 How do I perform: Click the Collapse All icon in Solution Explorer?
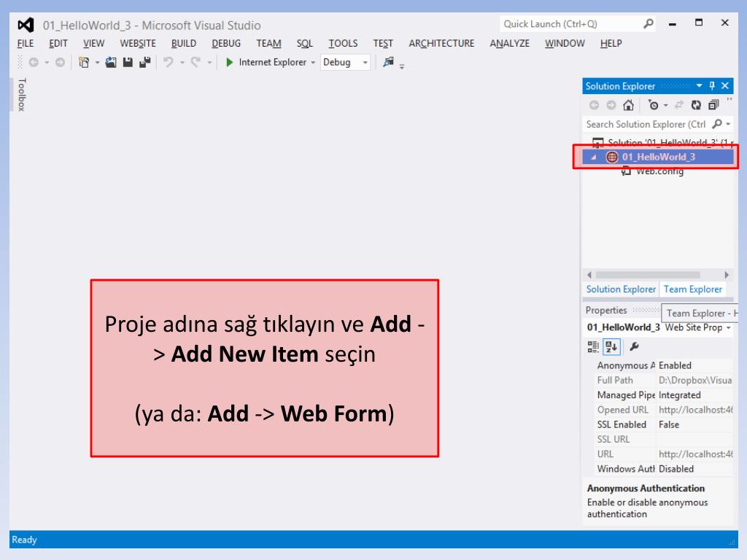tap(713, 105)
